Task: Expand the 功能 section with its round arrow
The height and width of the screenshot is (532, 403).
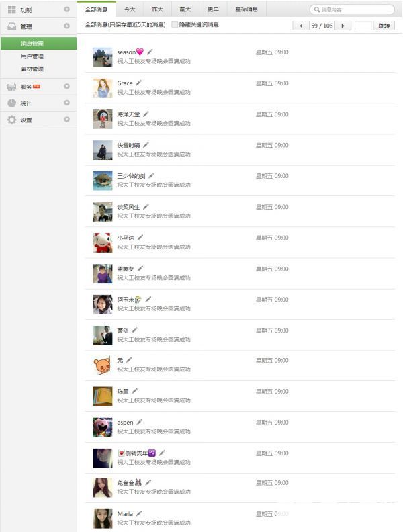Action: pyautogui.click(x=66, y=9)
